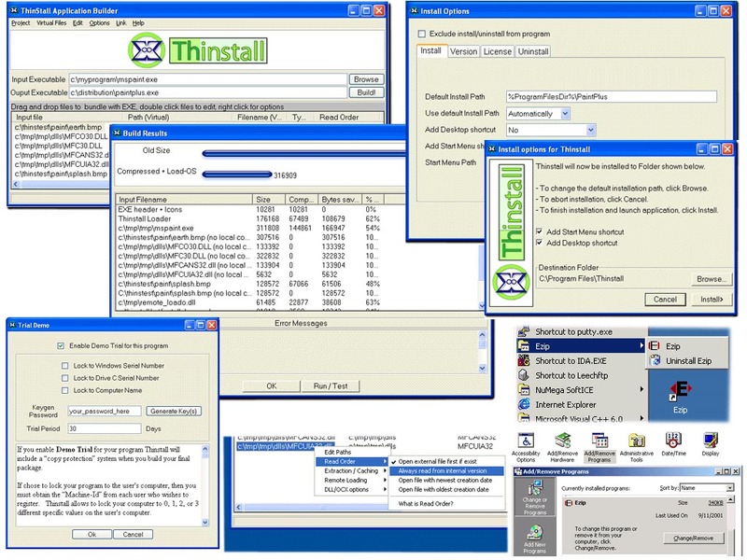Click the ThinStall Application Builder title bar icon
This screenshot has height=560, width=747.
coord(14,10)
